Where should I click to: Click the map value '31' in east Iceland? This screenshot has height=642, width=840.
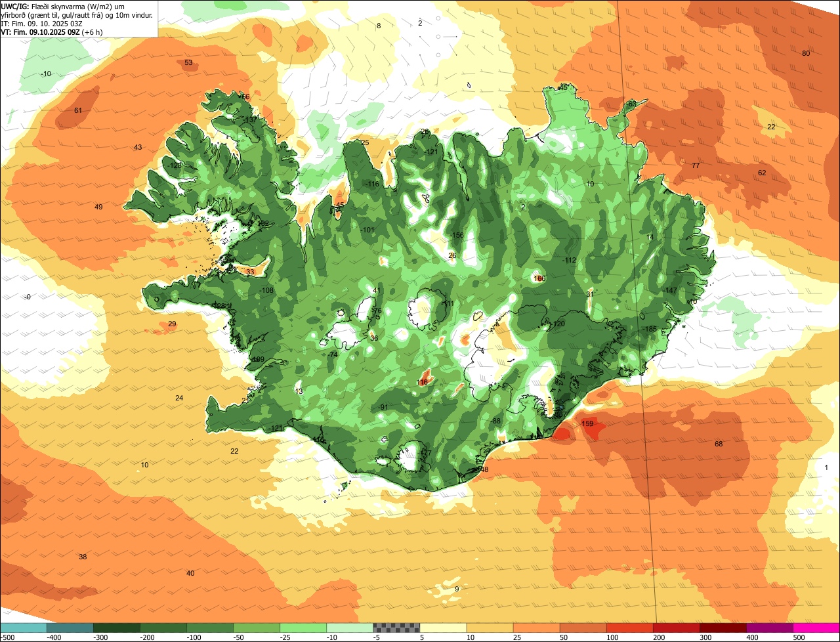pos(590,294)
